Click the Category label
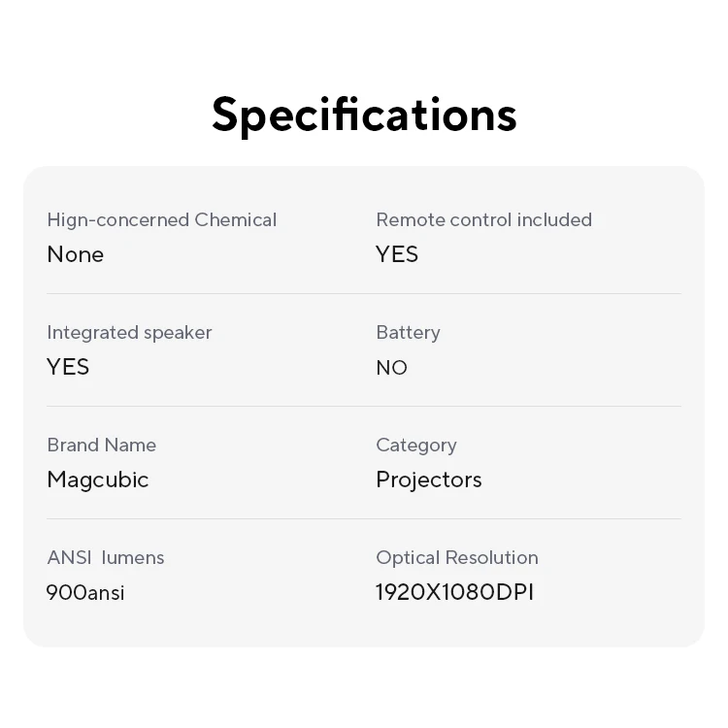Image resolution: width=728 pixels, height=728 pixels. pyautogui.click(x=415, y=445)
